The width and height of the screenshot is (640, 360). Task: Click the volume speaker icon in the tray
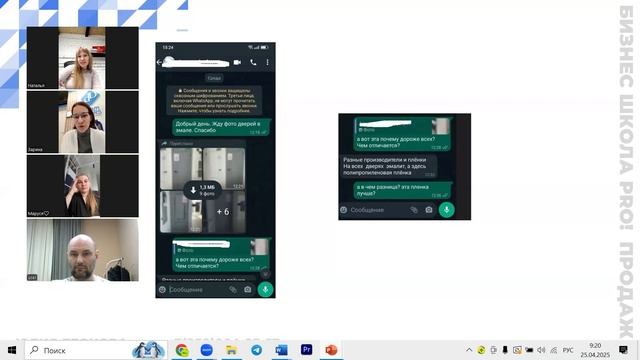541,350
